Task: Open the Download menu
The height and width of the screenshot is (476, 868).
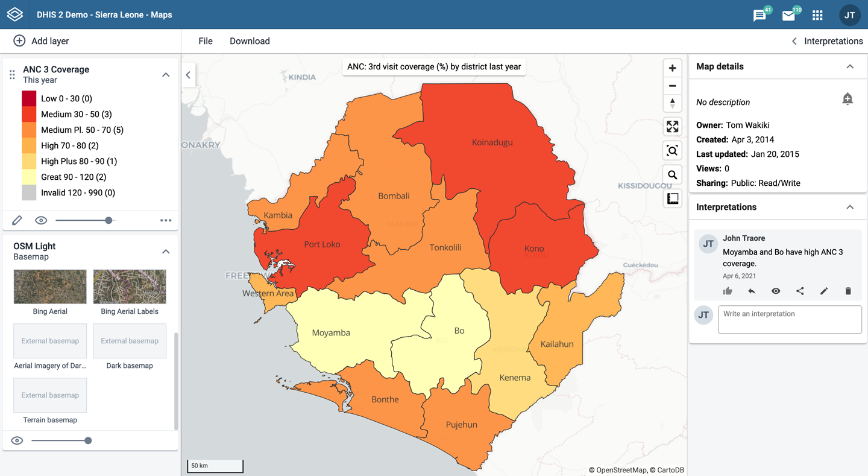Action: tap(250, 41)
